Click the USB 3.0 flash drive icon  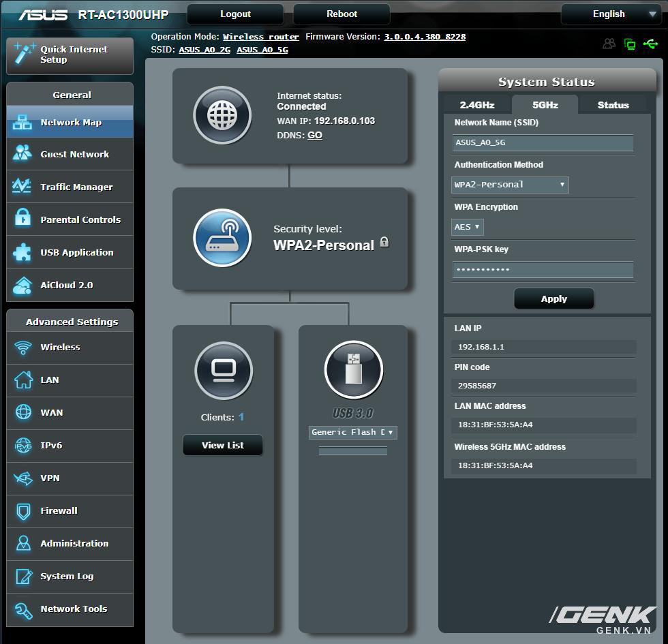pyautogui.click(x=353, y=370)
